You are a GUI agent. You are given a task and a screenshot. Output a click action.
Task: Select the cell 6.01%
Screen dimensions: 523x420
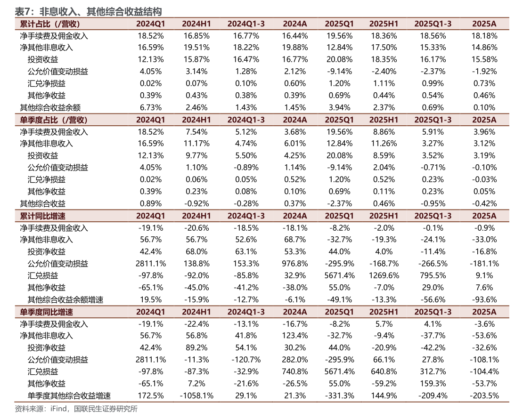(295, 144)
